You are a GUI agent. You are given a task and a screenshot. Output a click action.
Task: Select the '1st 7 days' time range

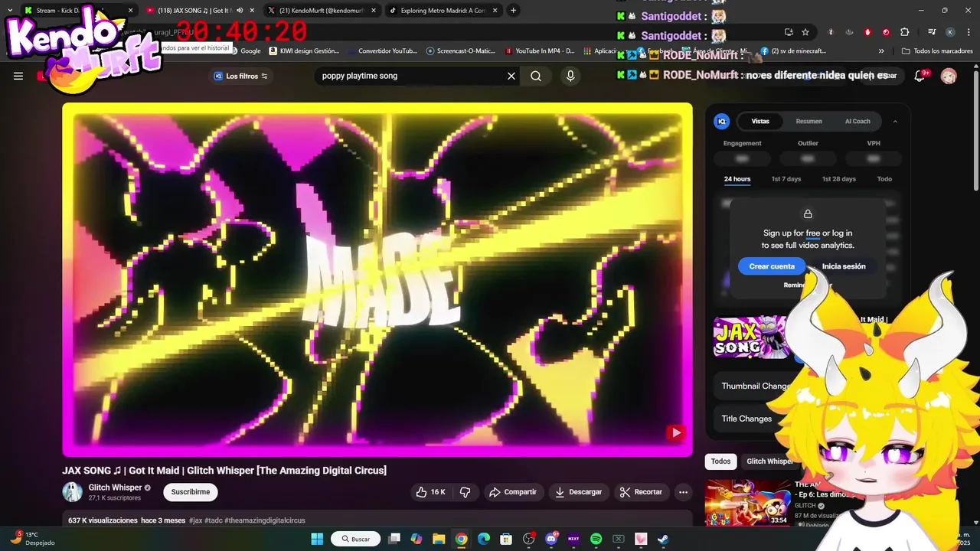(x=786, y=179)
